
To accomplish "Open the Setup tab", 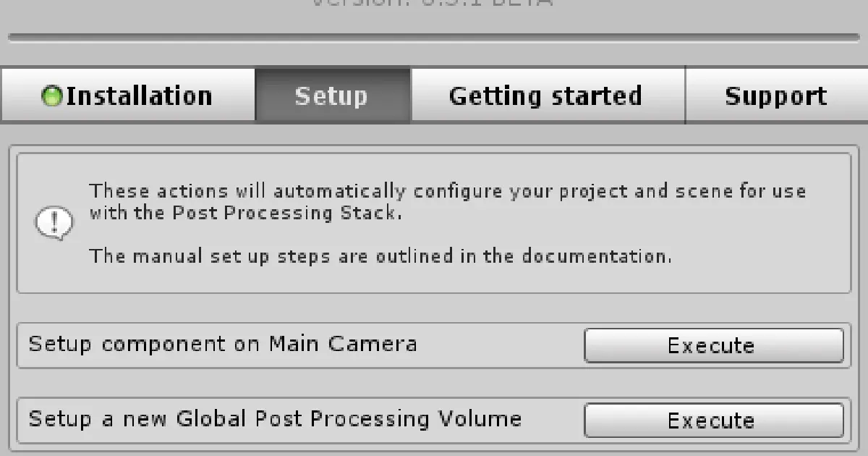I will 333,95.
